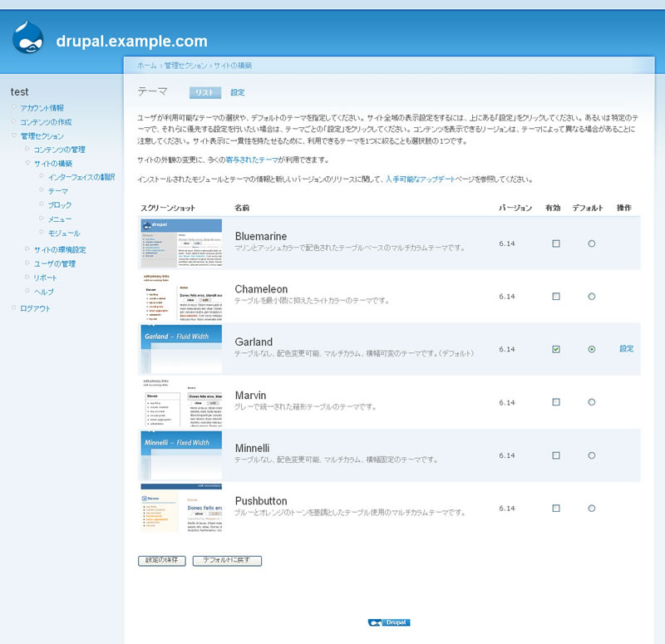Open ユーザの管理 in the sidebar
This screenshot has height=644, width=665.
[55, 263]
